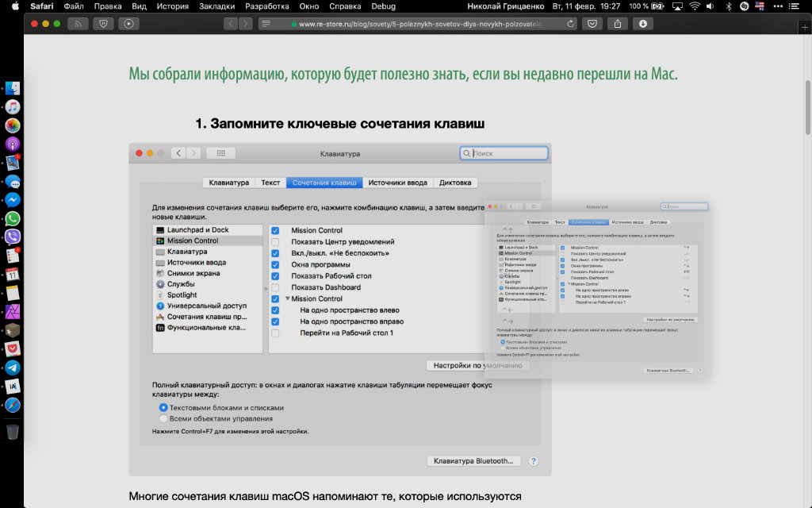Click the 'Клавиатура Bluetooth...' button
Screen dimensions: 812x508
(474, 461)
